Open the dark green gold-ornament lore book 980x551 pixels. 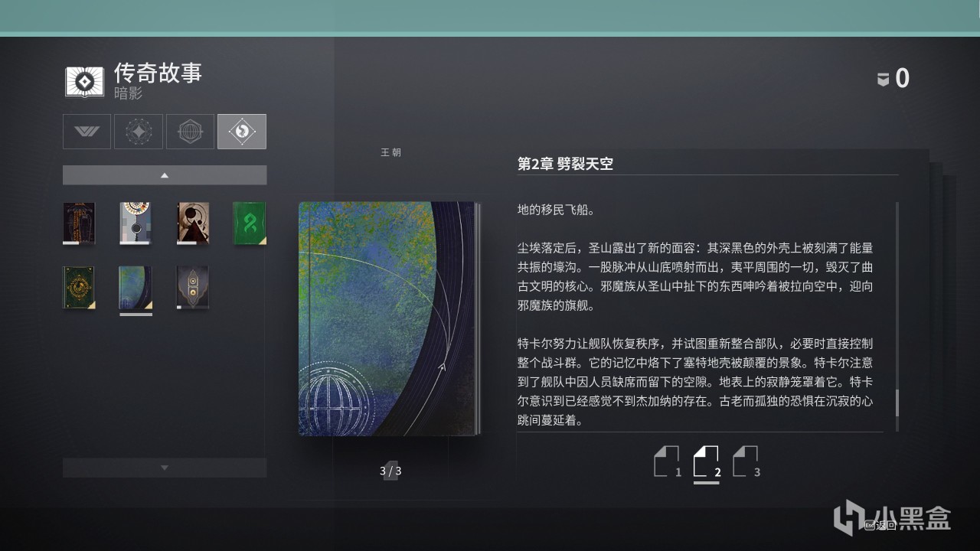tap(79, 288)
